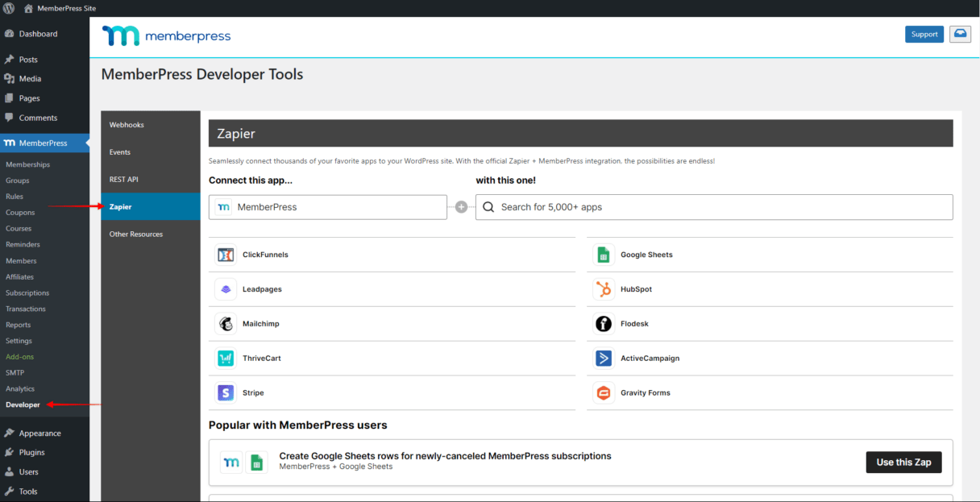Click the Use this Zap button
The image size is (980, 502).
click(x=903, y=463)
